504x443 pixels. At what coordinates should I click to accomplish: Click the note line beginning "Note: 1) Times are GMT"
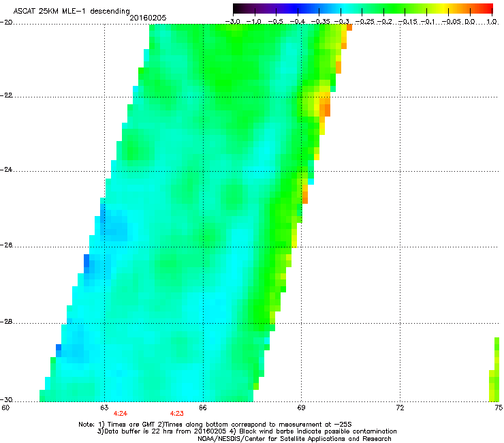pyautogui.click(x=215, y=425)
